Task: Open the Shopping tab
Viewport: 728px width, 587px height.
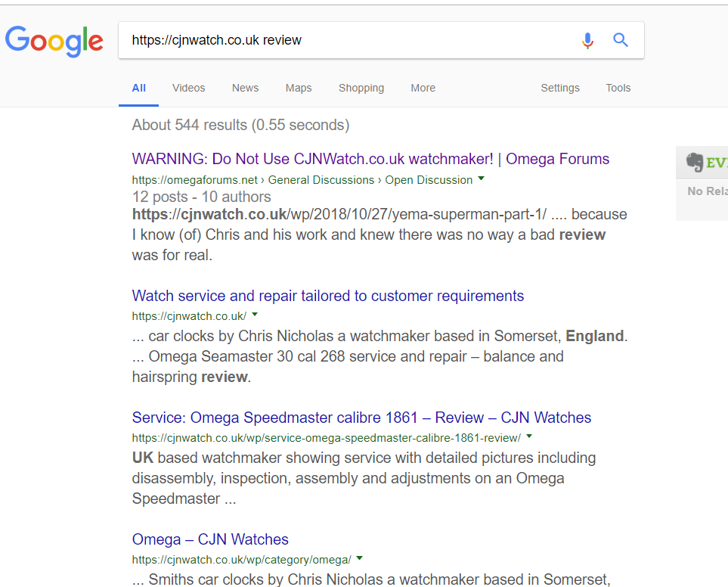Action: point(361,88)
